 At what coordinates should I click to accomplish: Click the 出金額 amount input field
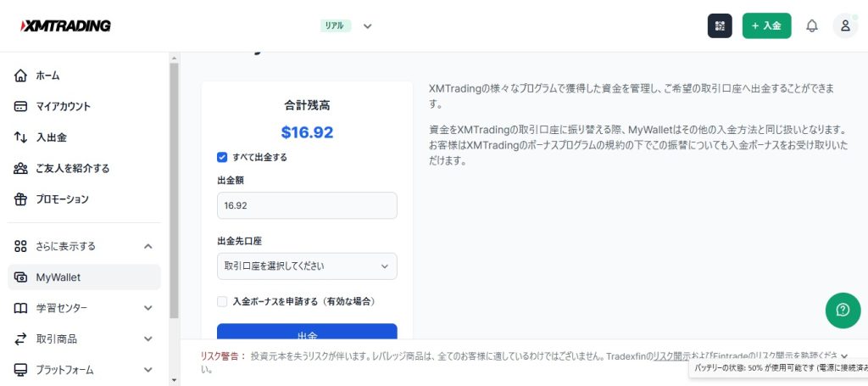coord(307,205)
